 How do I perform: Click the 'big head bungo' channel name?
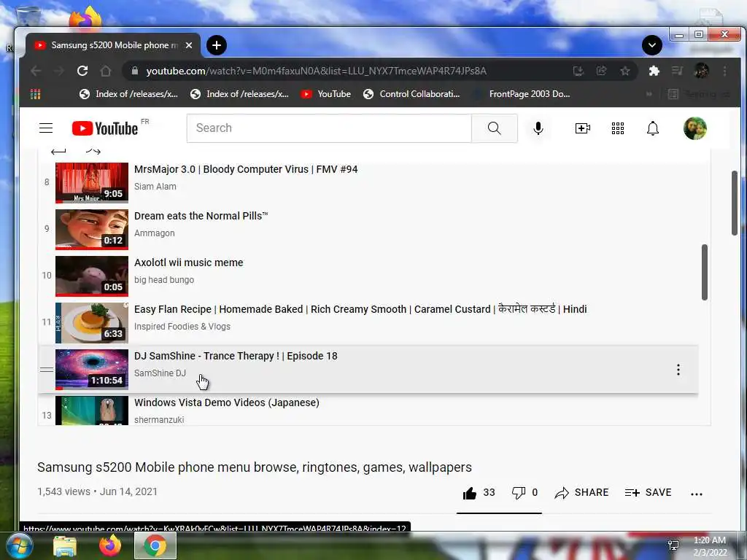point(164,280)
